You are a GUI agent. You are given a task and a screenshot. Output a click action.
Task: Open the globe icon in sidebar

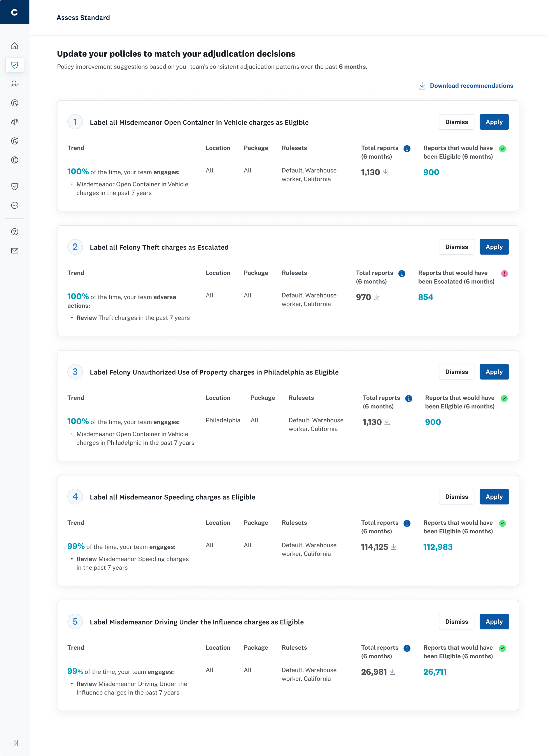click(15, 160)
